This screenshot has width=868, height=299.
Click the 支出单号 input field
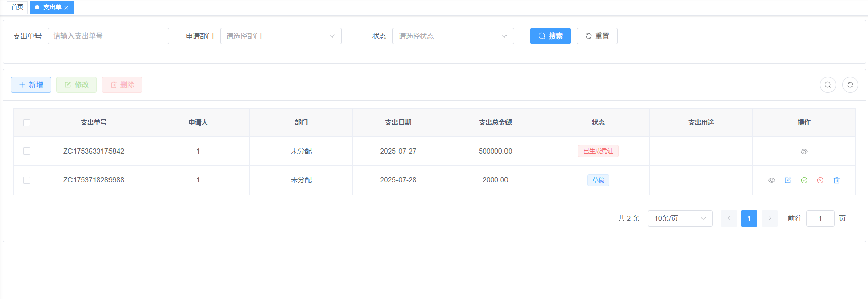[108, 36]
